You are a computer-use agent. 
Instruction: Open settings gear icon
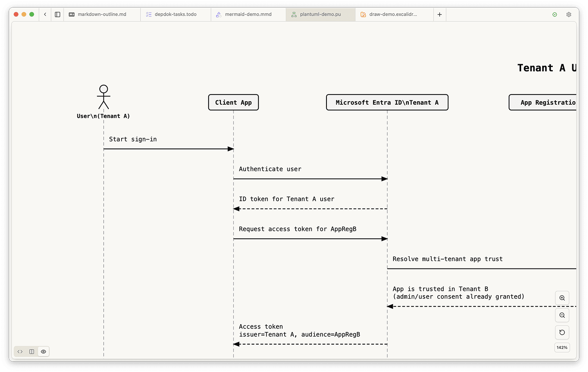(569, 15)
